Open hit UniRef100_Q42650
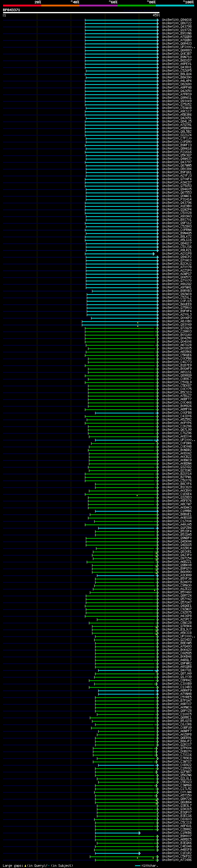197x868 pixels. [176, 91]
